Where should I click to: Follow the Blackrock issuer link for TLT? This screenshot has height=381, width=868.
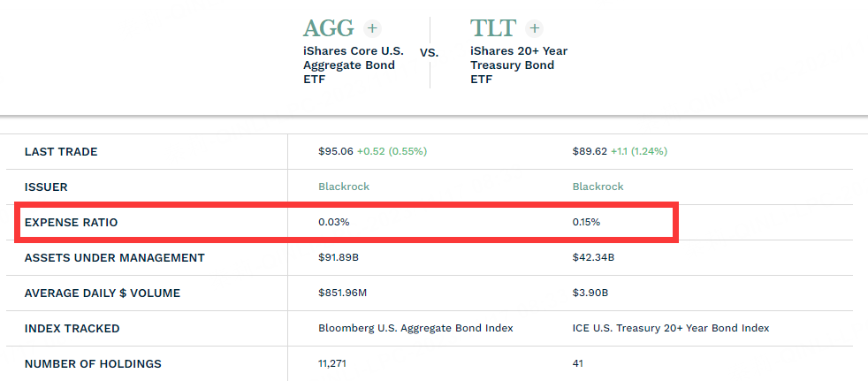(598, 187)
